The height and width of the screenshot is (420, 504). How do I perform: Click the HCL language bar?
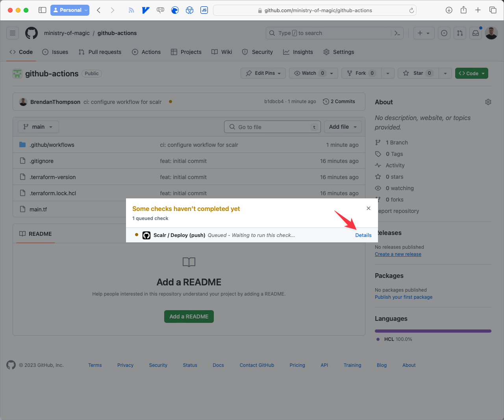click(x=433, y=331)
